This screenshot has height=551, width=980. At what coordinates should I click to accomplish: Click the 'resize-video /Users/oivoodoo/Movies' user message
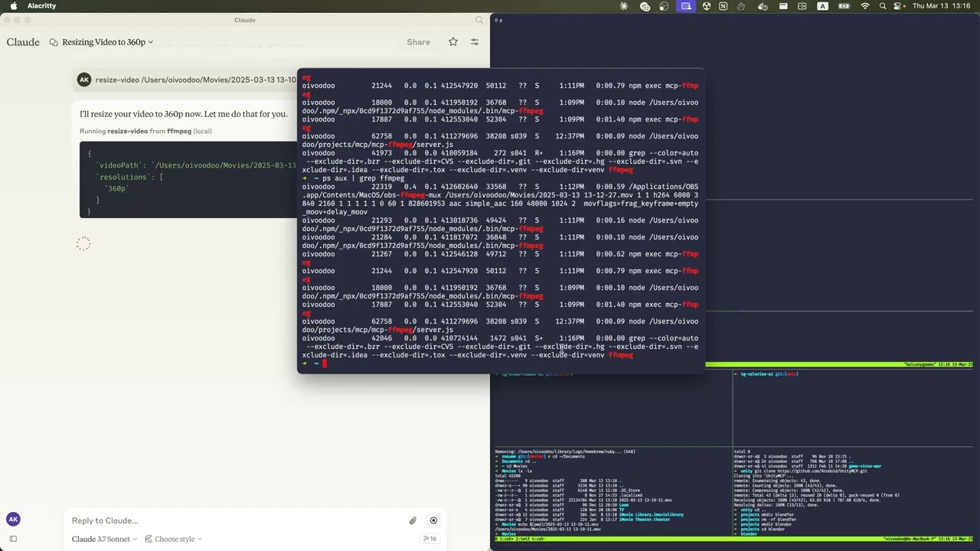195,80
